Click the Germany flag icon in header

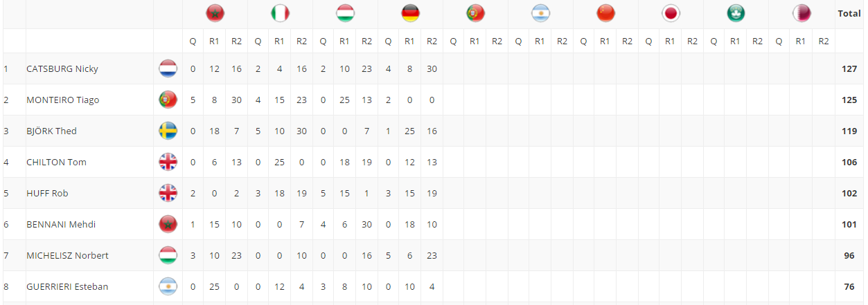[410, 13]
